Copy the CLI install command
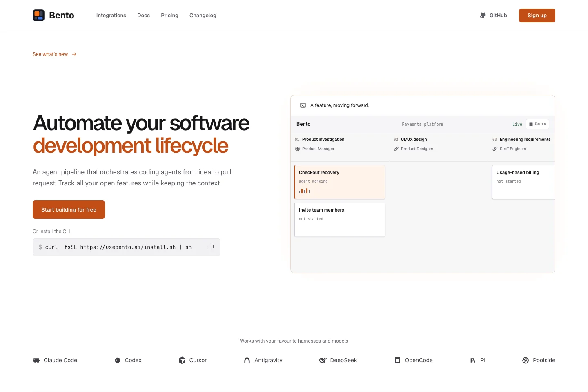588x392 pixels. (x=211, y=247)
